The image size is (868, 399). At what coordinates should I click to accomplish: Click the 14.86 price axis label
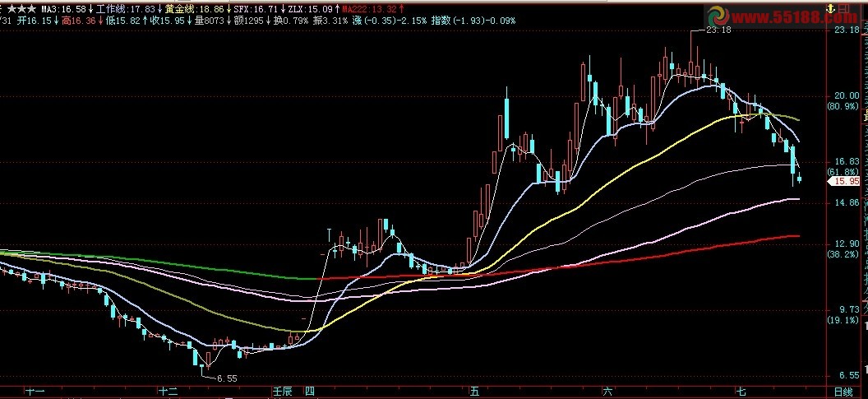tap(847, 203)
